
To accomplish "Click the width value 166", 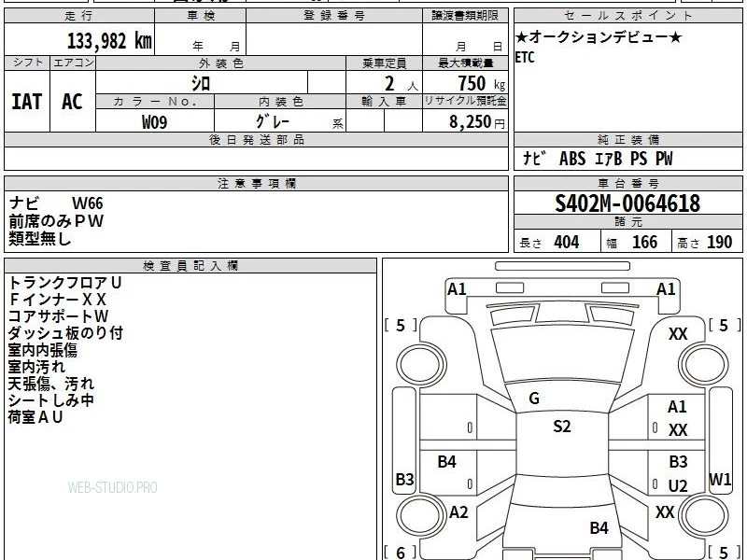I will (x=644, y=243).
